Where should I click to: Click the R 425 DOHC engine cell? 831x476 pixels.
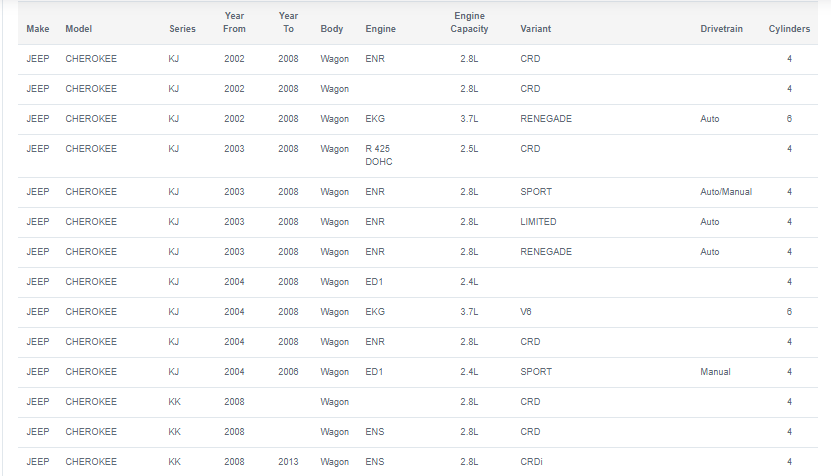(x=378, y=155)
